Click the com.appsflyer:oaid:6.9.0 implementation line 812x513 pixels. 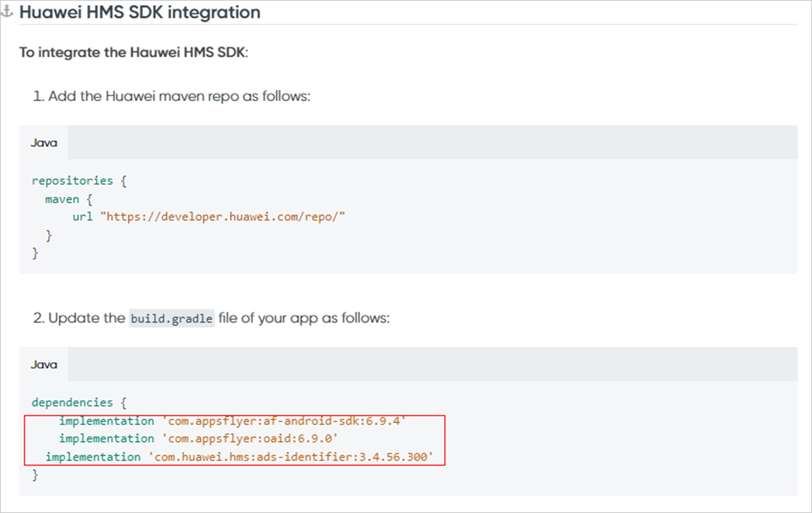[198, 439]
